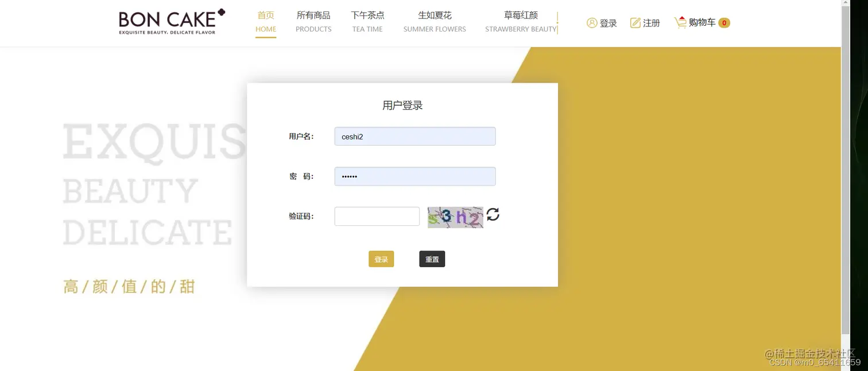
Task: Focus the 验证码 captcha input field
Action: pyautogui.click(x=377, y=216)
